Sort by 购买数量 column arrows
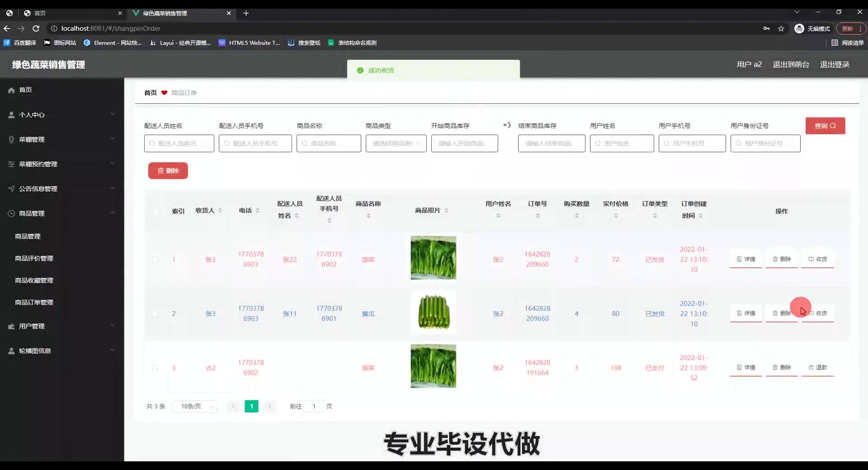The width and height of the screenshot is (868, 470). pos(577,216)
